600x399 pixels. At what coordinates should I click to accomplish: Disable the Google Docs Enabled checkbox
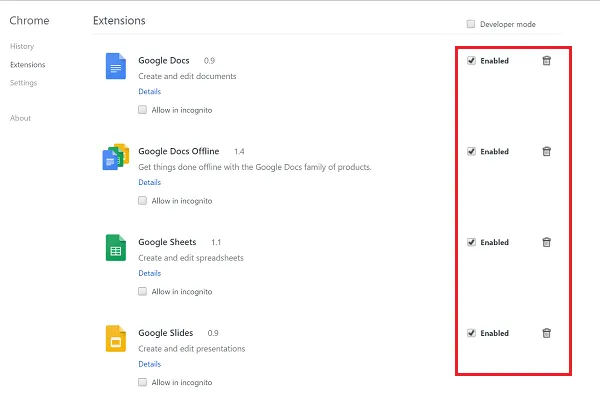pyautogui.click(x=471, y=60)
